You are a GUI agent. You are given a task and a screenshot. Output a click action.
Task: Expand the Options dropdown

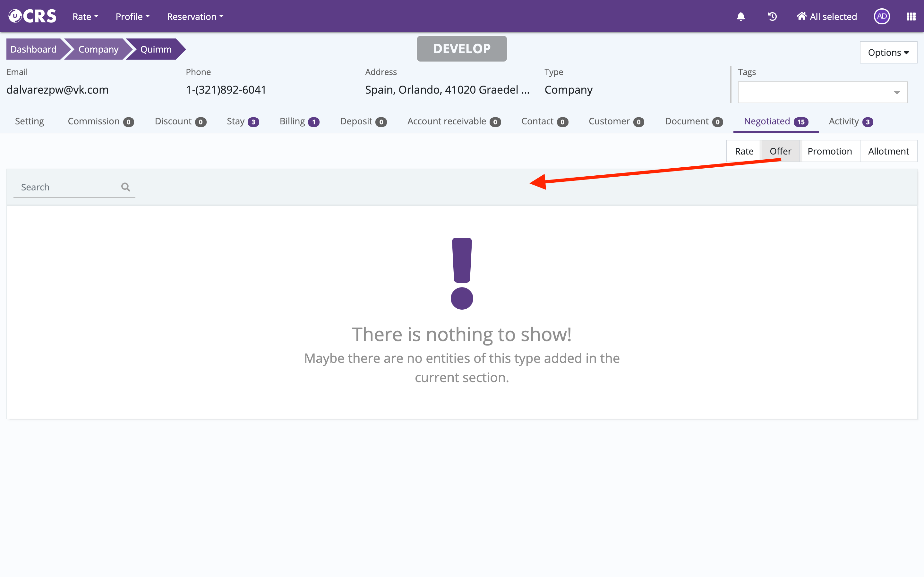coord(888,52)
